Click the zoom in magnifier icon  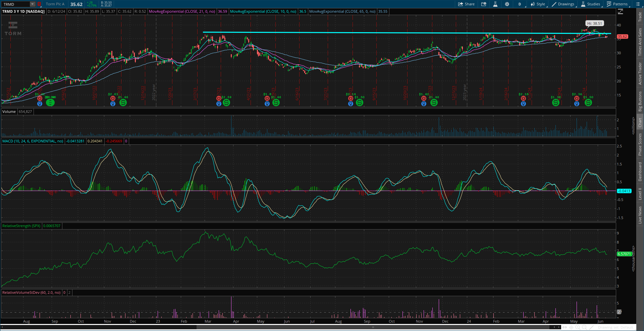[578, 327]
